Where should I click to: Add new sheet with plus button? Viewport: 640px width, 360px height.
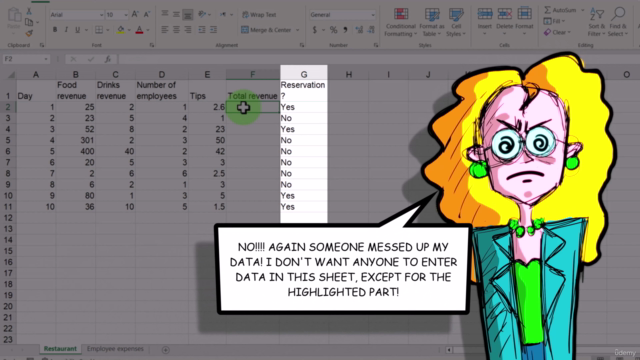pyautogui.click(x=165, y=350)
